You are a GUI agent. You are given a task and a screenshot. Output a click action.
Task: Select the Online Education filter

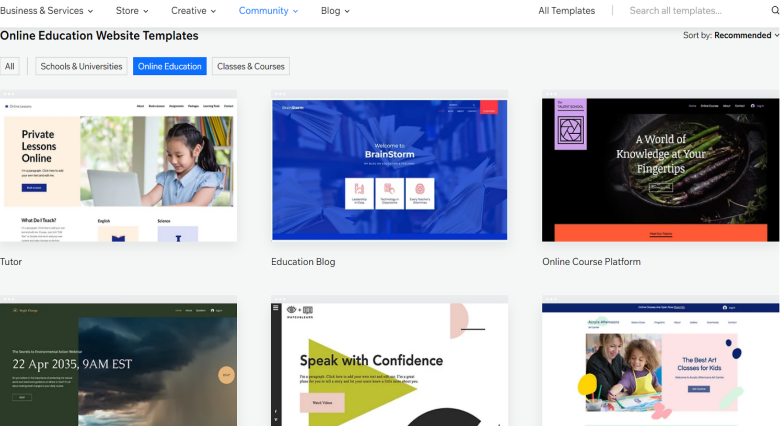click(x=170, y=66)
